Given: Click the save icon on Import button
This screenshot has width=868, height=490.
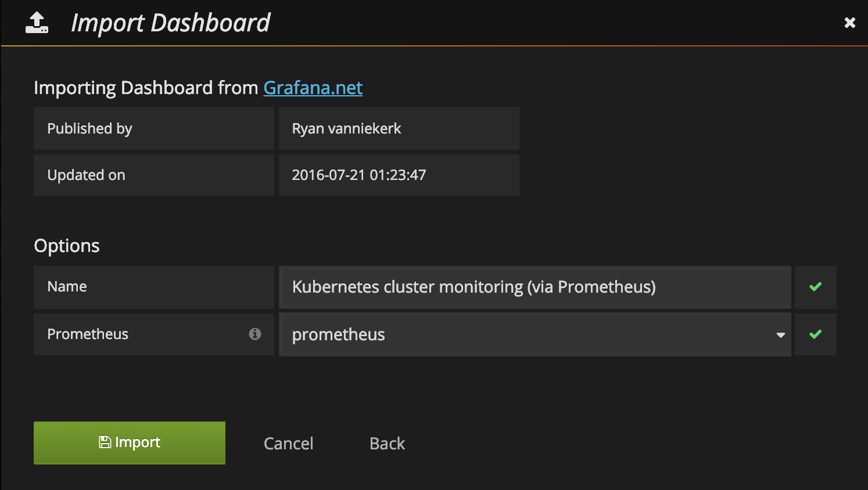Looking at the screenshot, I should [x=105, y=442].
